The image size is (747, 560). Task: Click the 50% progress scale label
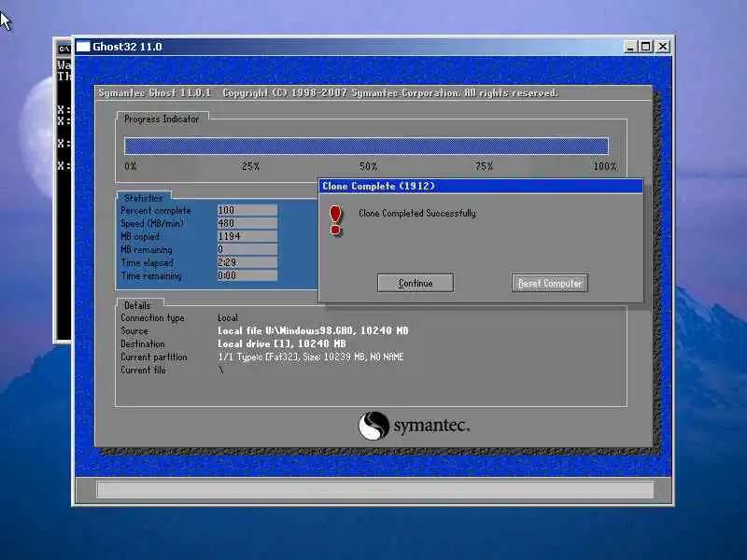(368, 166)
